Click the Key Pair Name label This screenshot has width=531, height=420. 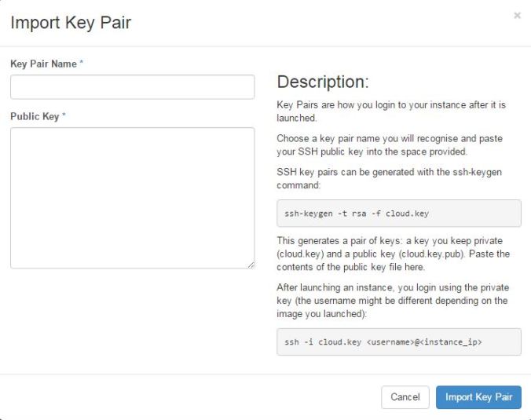coord(44,64)
